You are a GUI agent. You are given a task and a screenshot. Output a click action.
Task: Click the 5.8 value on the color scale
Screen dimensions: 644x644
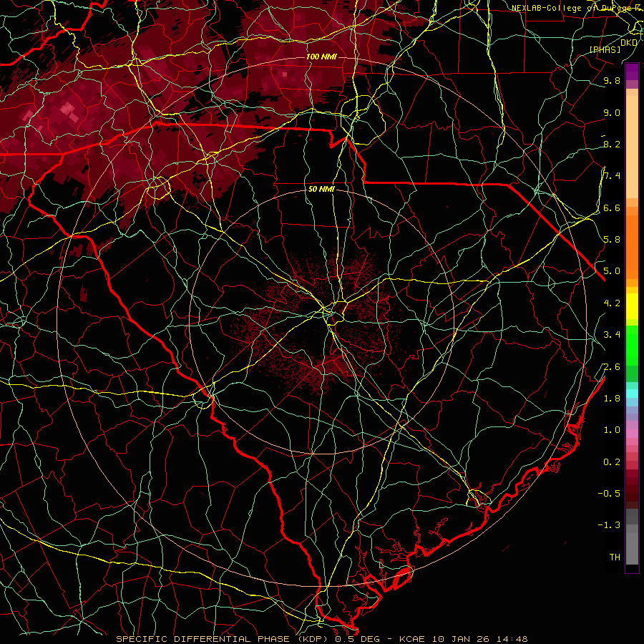[x=612, y=240]
